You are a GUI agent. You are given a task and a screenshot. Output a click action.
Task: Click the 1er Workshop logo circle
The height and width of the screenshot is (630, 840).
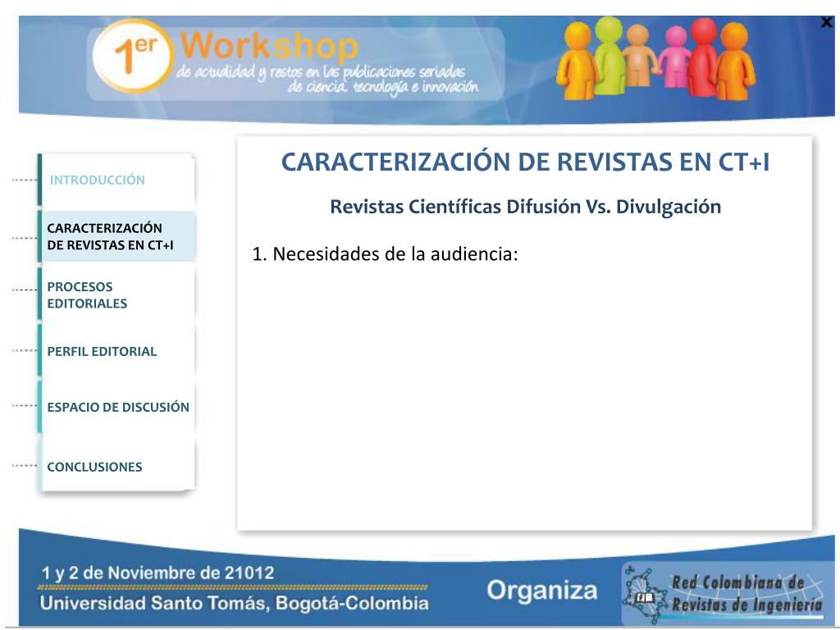[x=132, y=57]
